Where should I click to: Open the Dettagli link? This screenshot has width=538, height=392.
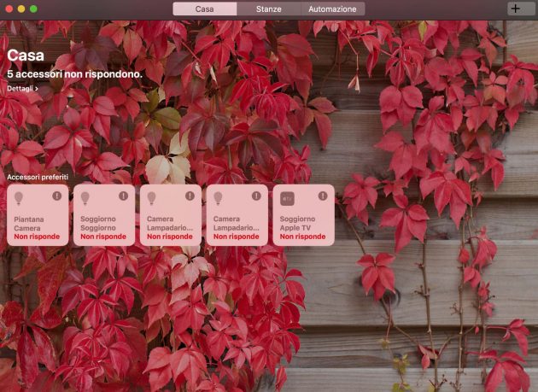coord(22,89)
